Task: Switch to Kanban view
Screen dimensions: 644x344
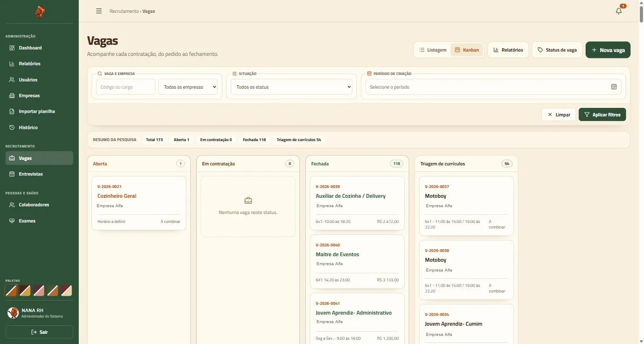Action: 467,50
